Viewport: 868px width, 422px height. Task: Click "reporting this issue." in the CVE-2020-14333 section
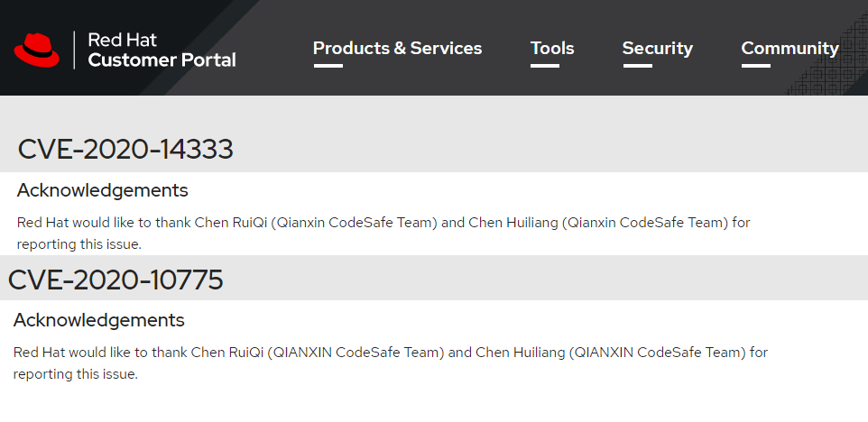click(79, 244)
